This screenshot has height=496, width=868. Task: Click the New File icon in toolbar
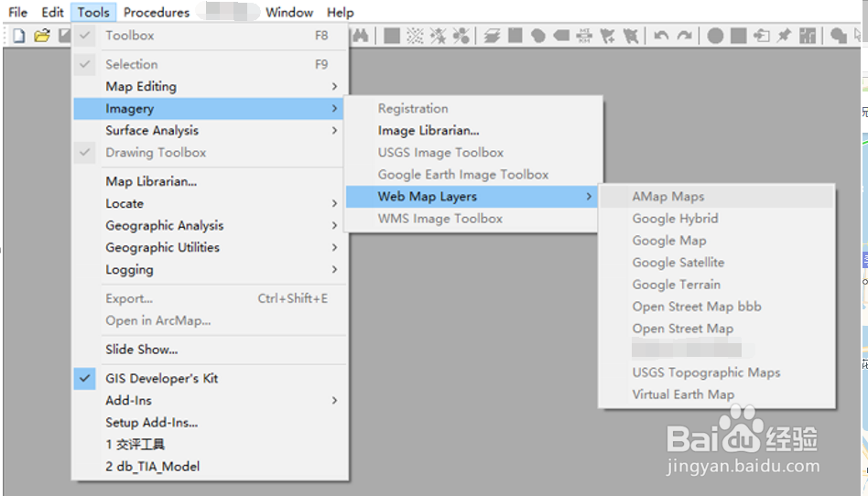coord(19,36)
